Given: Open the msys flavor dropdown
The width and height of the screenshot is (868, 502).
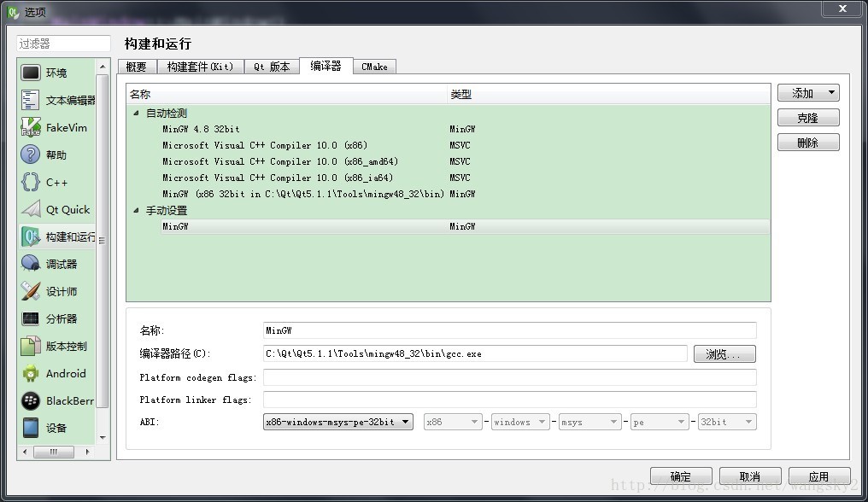Looking at the screenshot, I should pyautogui.click(x=589, y=422).
